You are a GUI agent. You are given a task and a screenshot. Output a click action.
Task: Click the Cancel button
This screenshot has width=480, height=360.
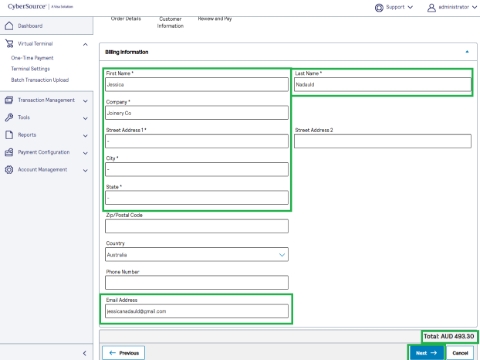tap(460, 353)
